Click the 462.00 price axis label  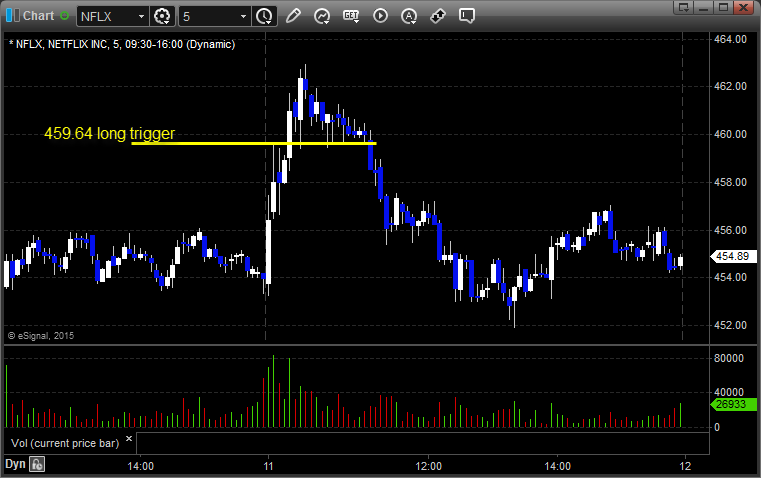[x=730, y=86]
